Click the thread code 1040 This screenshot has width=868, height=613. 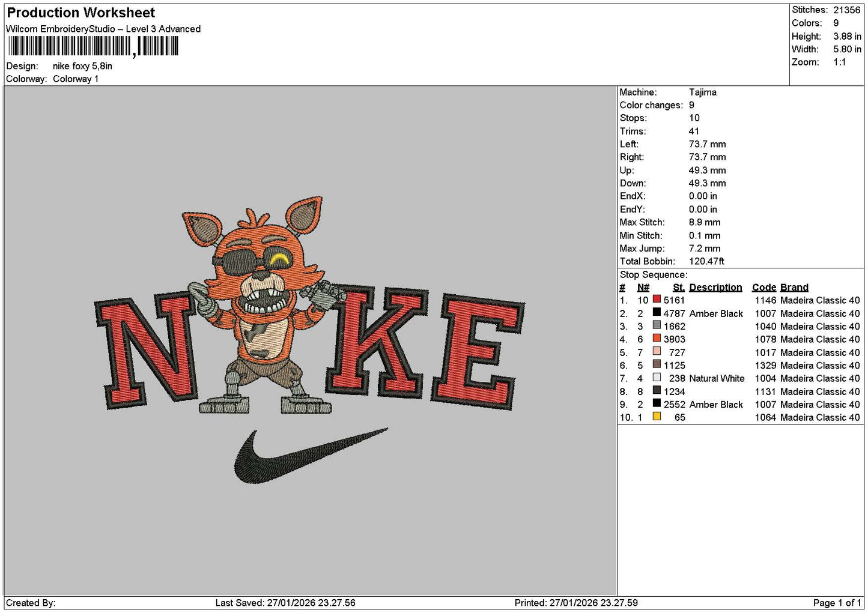765,326
